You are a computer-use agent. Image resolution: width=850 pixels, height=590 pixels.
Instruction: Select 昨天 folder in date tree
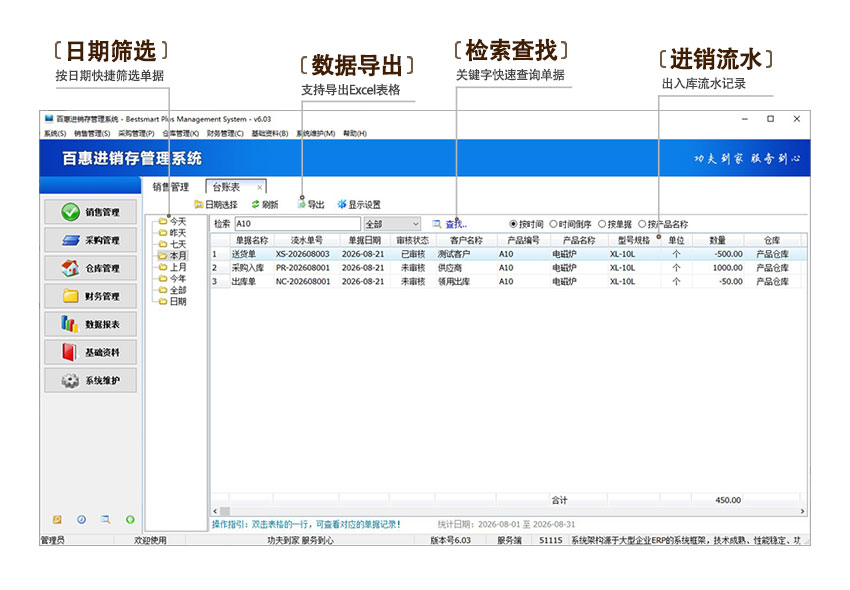tap(172, 233)
